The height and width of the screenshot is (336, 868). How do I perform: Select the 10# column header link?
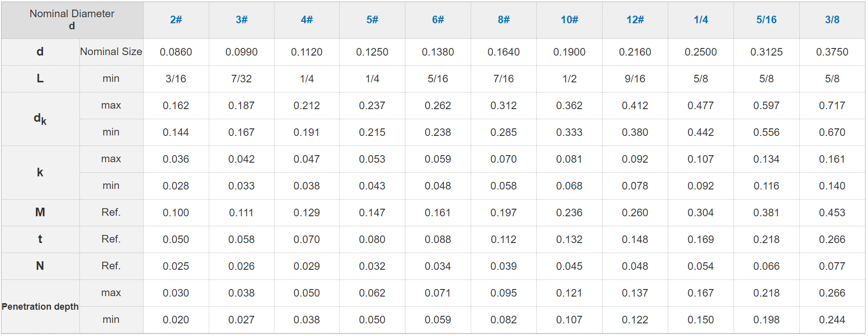pyautogui.click(x=569, y=20)
